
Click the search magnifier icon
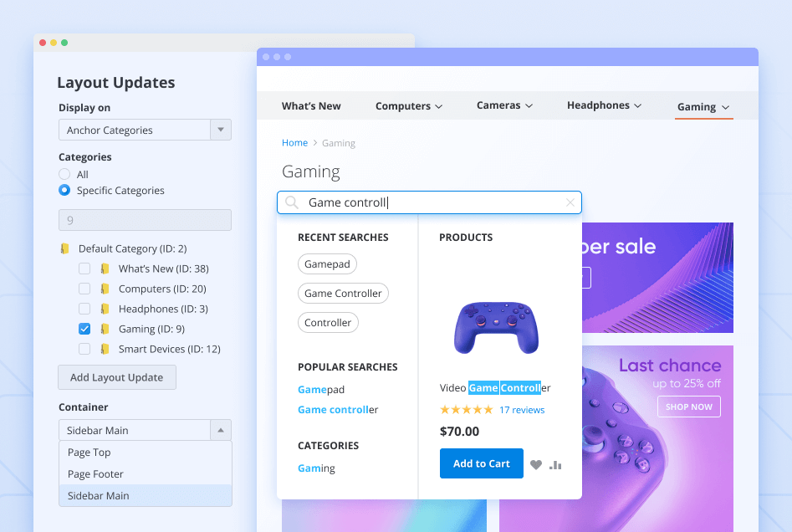pyautogui.click(x=292, y=202)
